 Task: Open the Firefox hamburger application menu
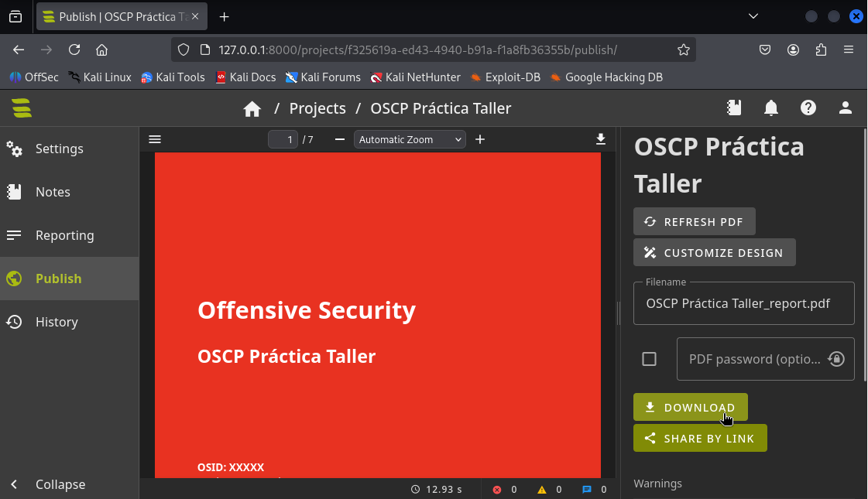tap(849, 50)
